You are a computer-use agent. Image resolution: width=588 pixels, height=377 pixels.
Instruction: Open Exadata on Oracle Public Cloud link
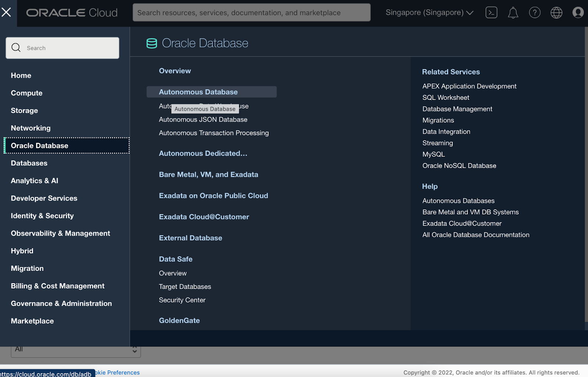click(x=214, y=196)
